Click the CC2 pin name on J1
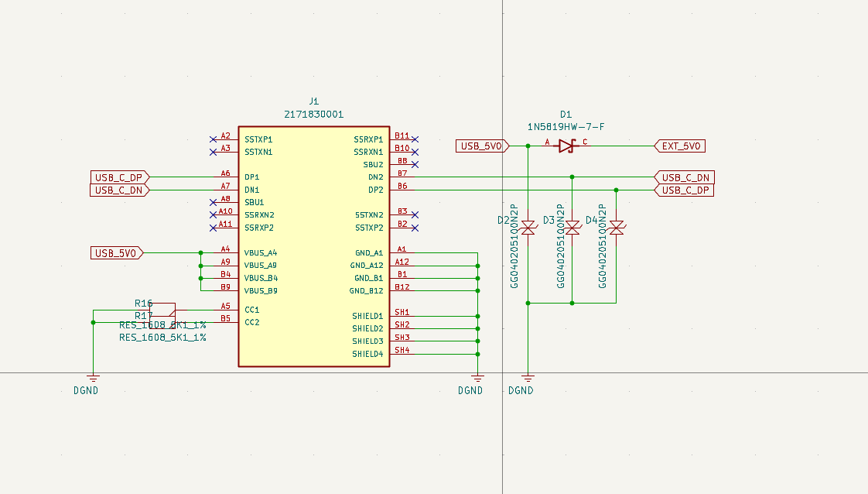This screenshot has height=494, width=868. pyautogui.click(x=252, y=322)
